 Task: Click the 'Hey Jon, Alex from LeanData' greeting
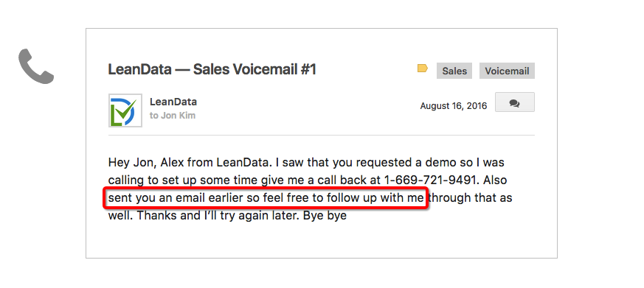pyautogui.click(x=189, y=163)
